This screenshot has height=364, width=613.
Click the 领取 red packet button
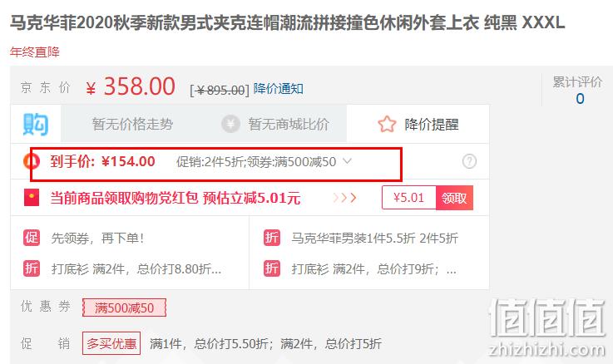(x=454, y=198)
